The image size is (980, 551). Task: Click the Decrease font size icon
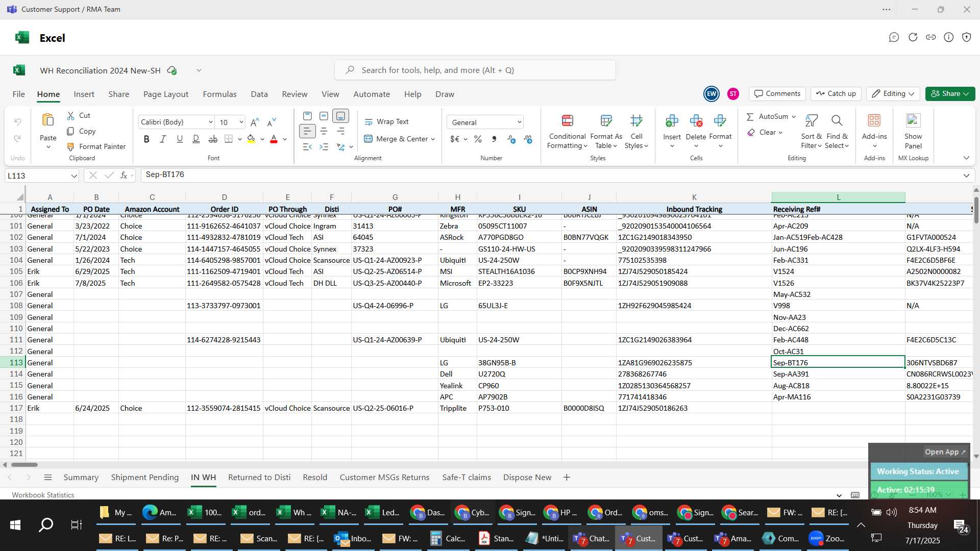coord(272,122)
